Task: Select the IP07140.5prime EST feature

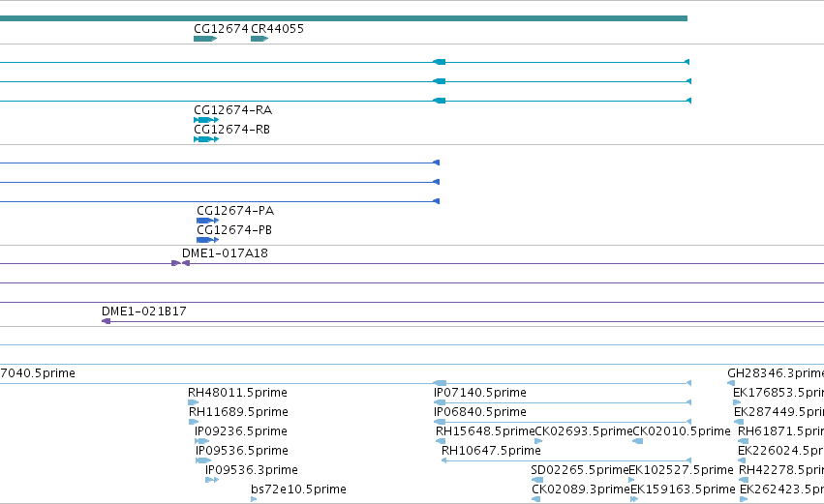Action: click(562, 402)
